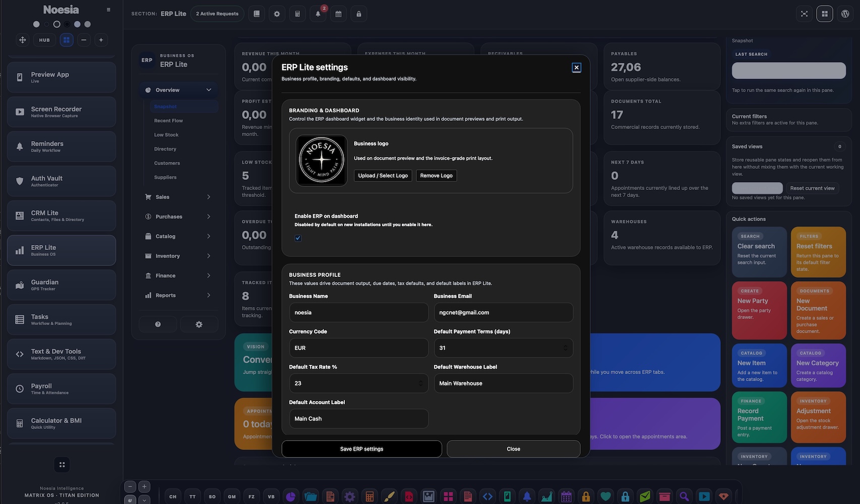Expand the Inventory section
Image resolution: width=860 pixels, height=504 pixels.
click(x=179, y=256)
